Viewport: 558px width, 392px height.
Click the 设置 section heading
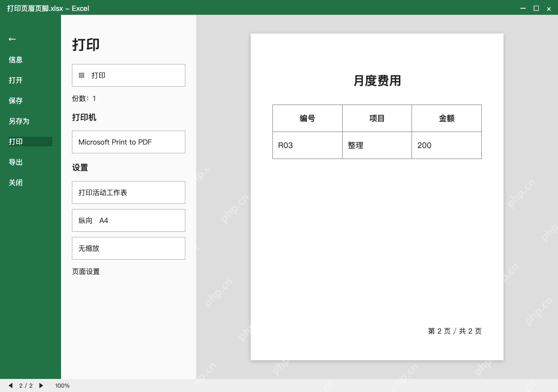pyautogui.click(x=80, y=168)
